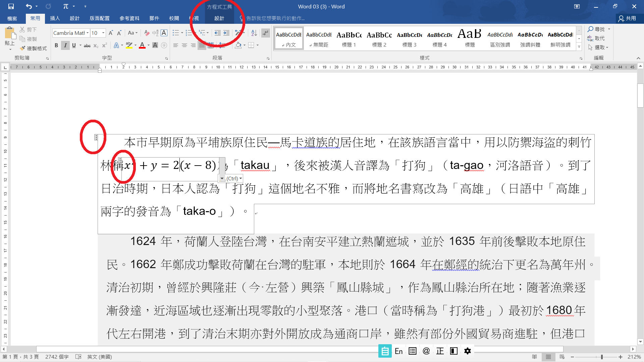Click the 取代 replace button
This screenshot has width=644, height=362.
click(596, 38)
